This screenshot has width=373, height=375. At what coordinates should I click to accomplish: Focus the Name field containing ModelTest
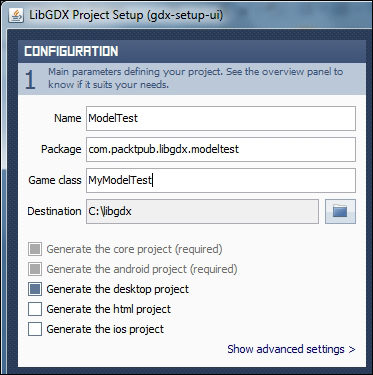pyautogui.click(x=221, y=118)
